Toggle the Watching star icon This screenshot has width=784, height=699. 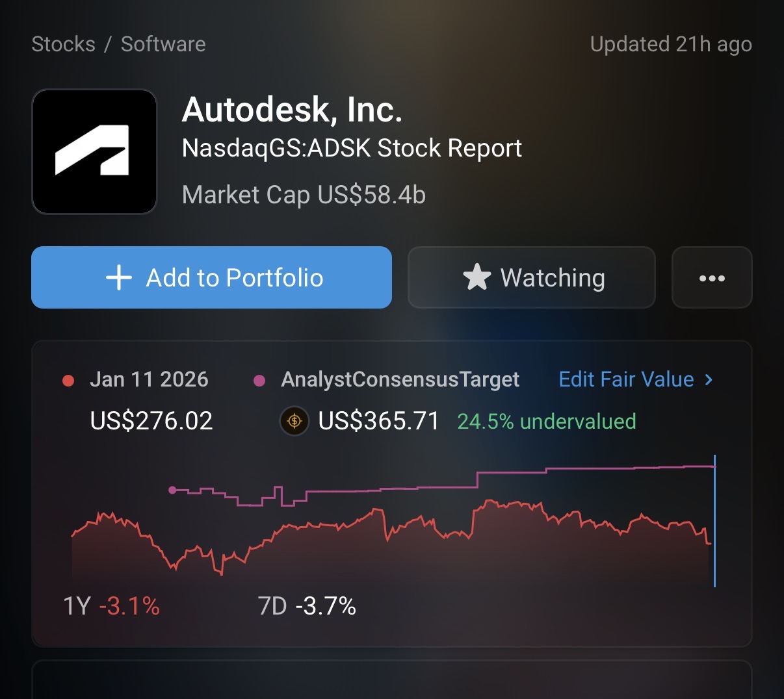click(x=477, y=277)
